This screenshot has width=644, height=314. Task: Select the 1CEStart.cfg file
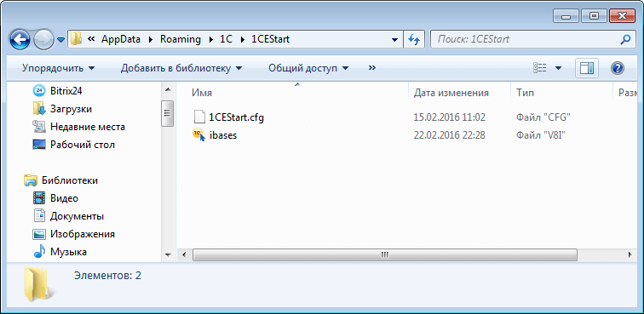pyautogui.click(x=236, y=117)
